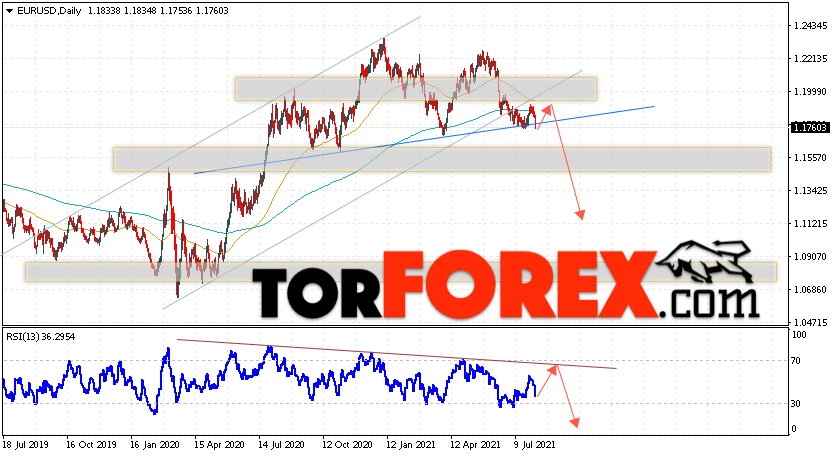834x456 pixels.
Task: Click RSI scale value 30
Action: click(x=796, y=403)
